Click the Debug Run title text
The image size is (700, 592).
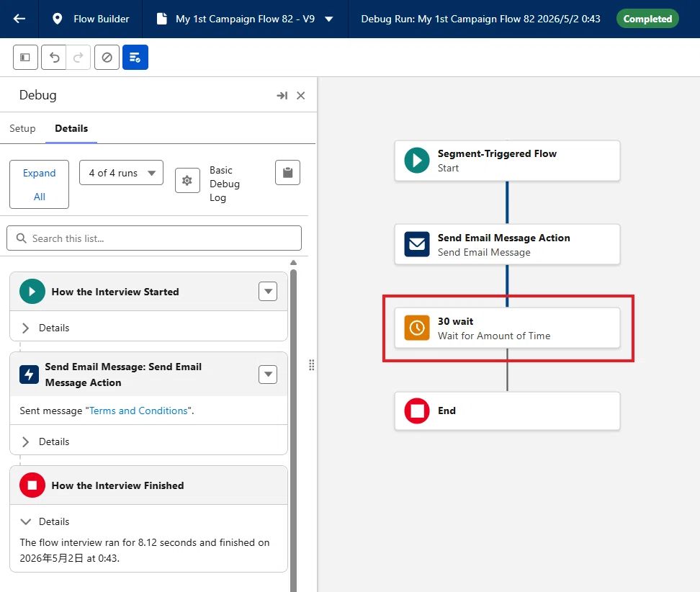480,19
